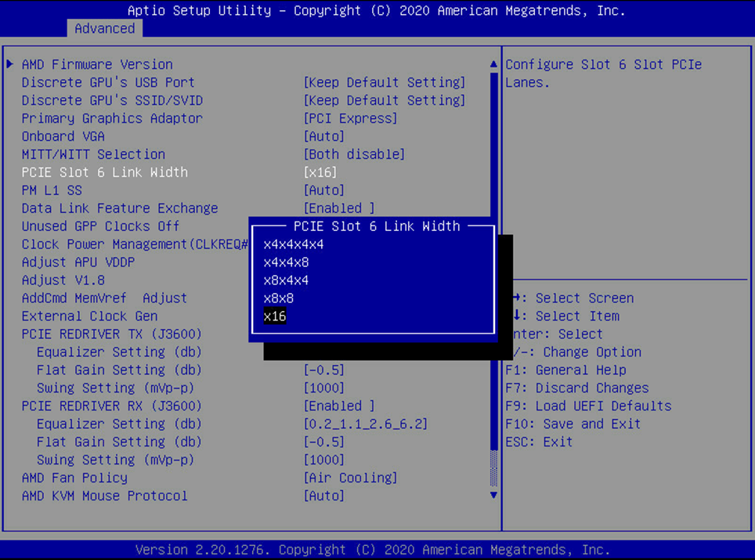Screen dimensions: 755x560
Task: Select Data Link Feature Exchange label
Action: coord(119,208)
